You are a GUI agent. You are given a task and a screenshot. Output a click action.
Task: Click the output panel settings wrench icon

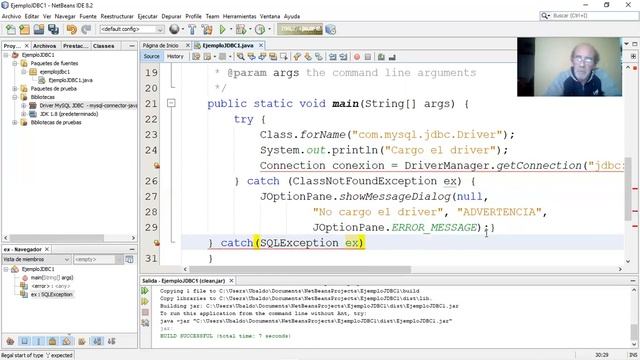coord(145,323)
